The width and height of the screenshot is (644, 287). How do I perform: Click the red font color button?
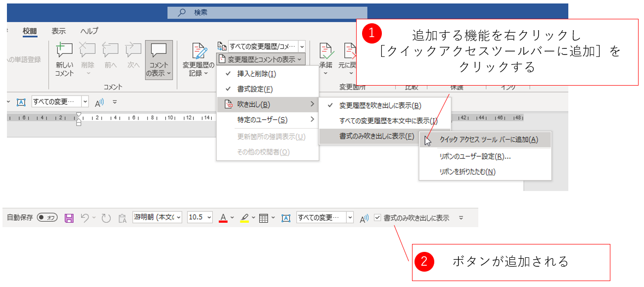click(223, 218)
